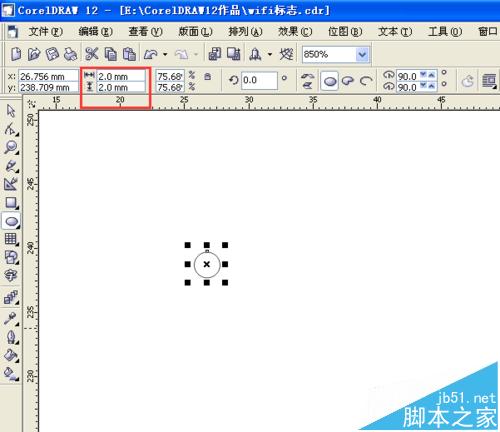Increase the ending angle 90.0 stepper
Screen dimensions: 500x432
(x=432, y=86)
